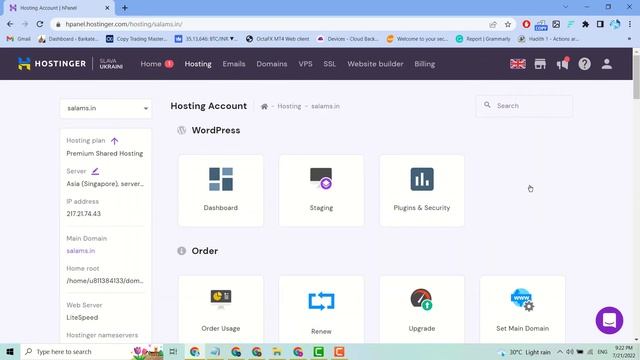Screen dimensions: 640x360
Task: Click the Premium Shared Hosting plan text
Action: (105, 153)
